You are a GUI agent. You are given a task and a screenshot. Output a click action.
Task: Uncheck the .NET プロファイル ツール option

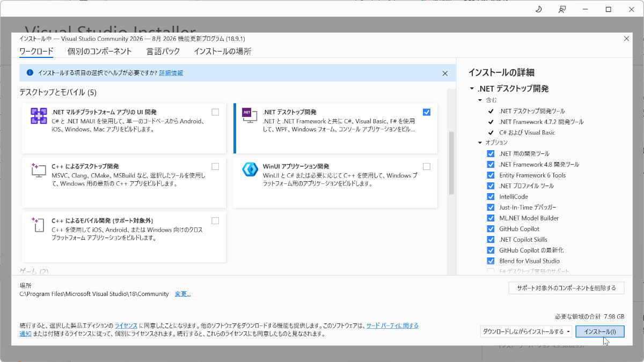(491, 186)
